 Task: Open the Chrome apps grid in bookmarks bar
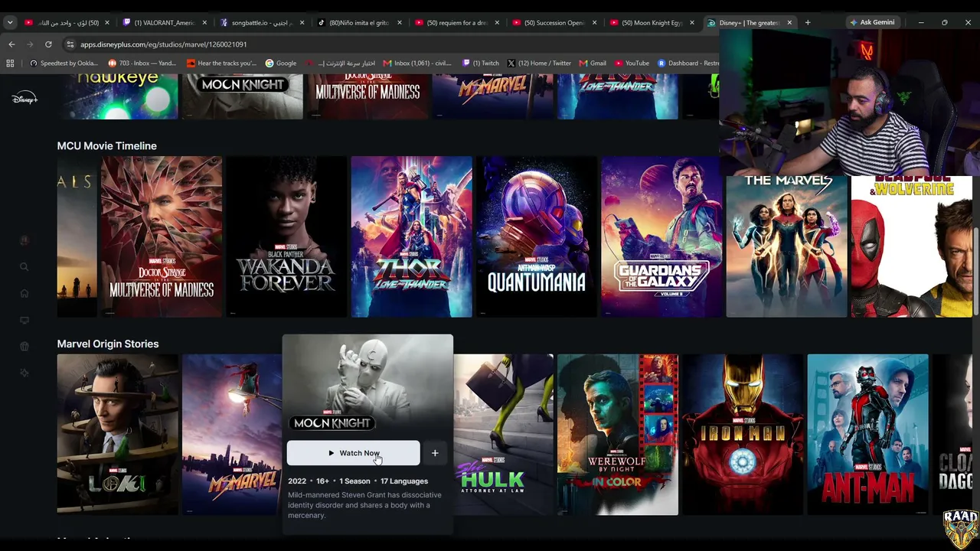[10, 64]
